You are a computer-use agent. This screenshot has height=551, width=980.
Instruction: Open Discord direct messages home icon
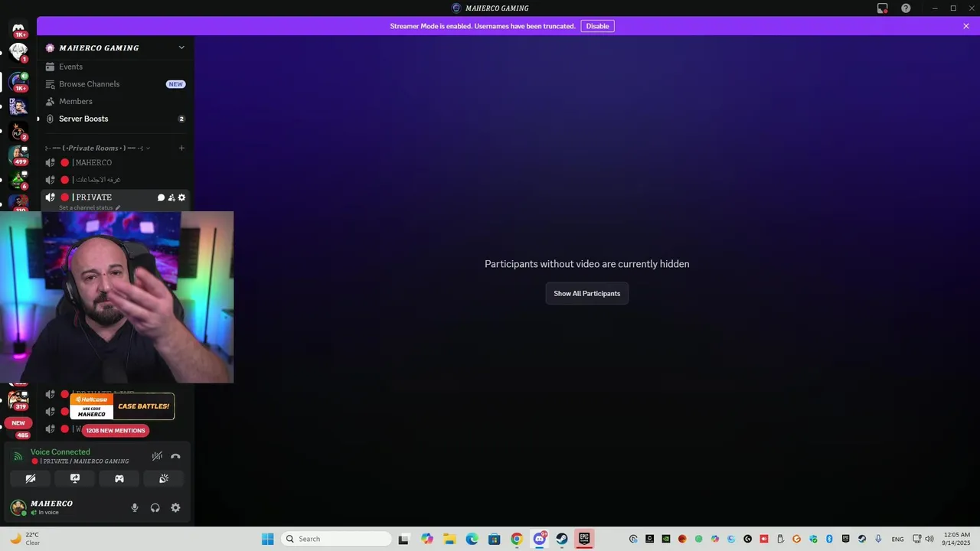coord(18,28)
